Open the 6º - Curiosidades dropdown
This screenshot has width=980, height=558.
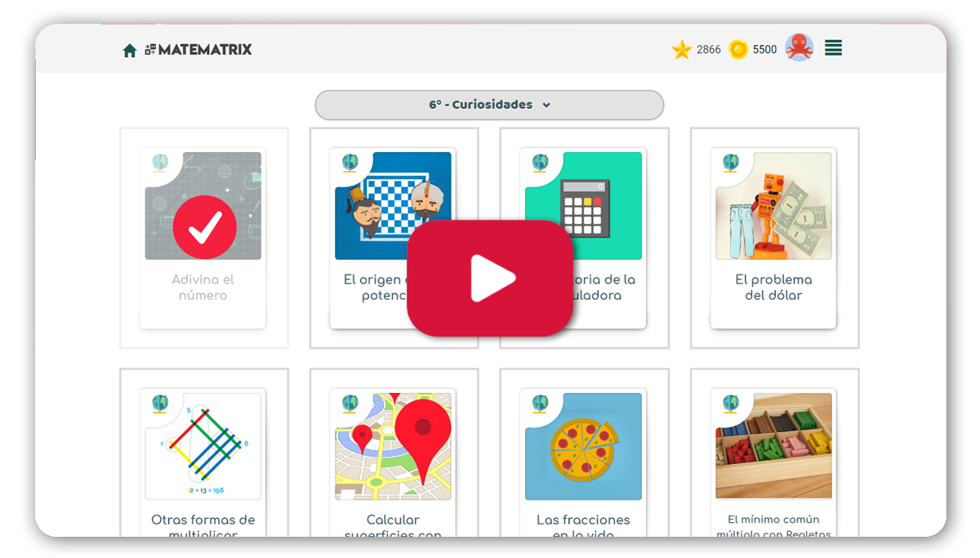click(x=489, y=105)
